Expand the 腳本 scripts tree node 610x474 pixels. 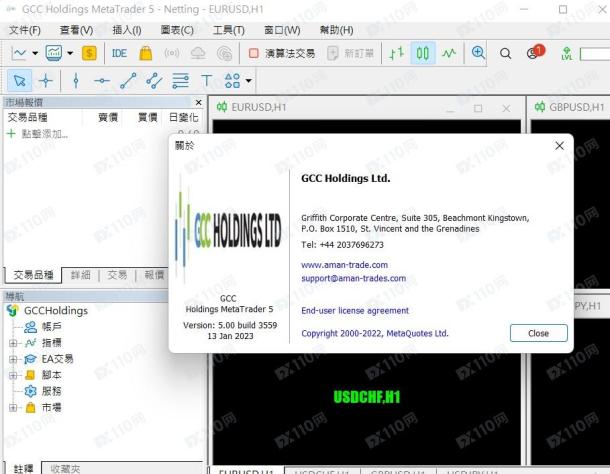tap(13, 375)
